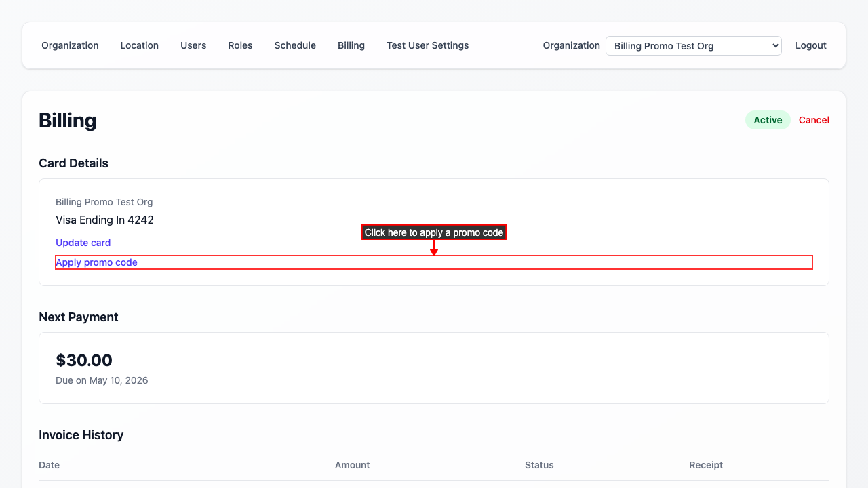Click the Receipt column header
The width and height of the screenshot is (868, 488).
tap(706, 465)
